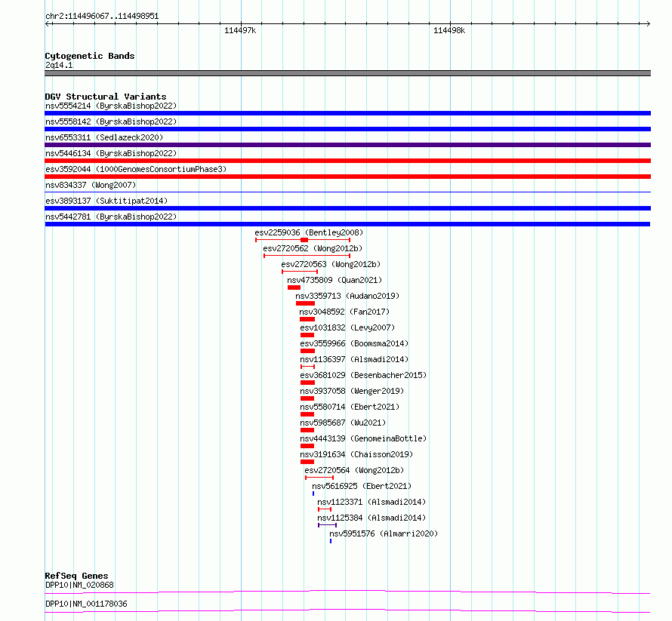
Task: Click the RefSeq Genes track title
Action: click(76, 576)
